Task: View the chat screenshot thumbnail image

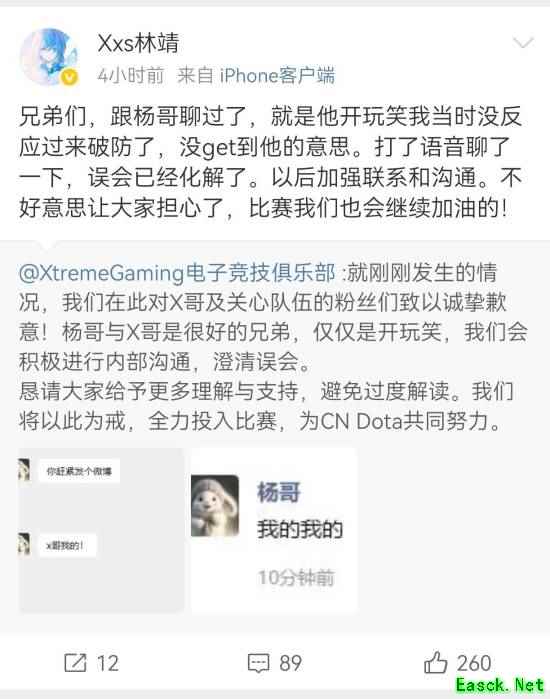Action: [101, 530]
